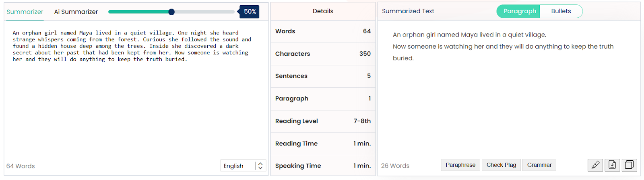The width and height of the screenshot is (644, 180).
Task: Click the up-down arrows of language selector
Action: tap(260, 166)
